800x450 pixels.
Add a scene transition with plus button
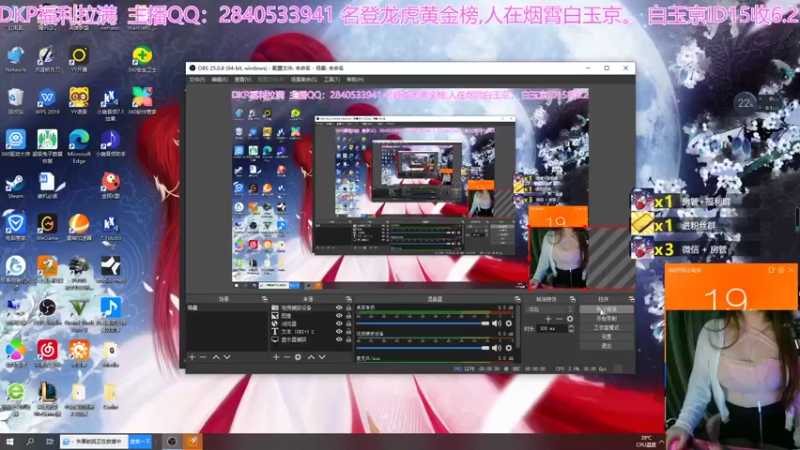548,319
